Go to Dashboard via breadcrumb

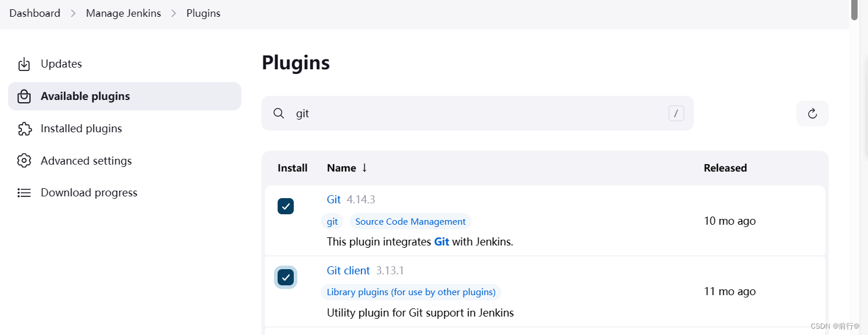pyautogui.click(x=35, y=13)
